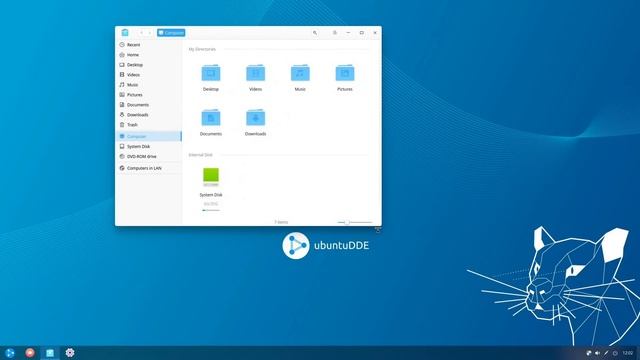The width and height of the screenshot is (640, 360).
Task: Go back with the left arrow button
Action: (141, 33)
